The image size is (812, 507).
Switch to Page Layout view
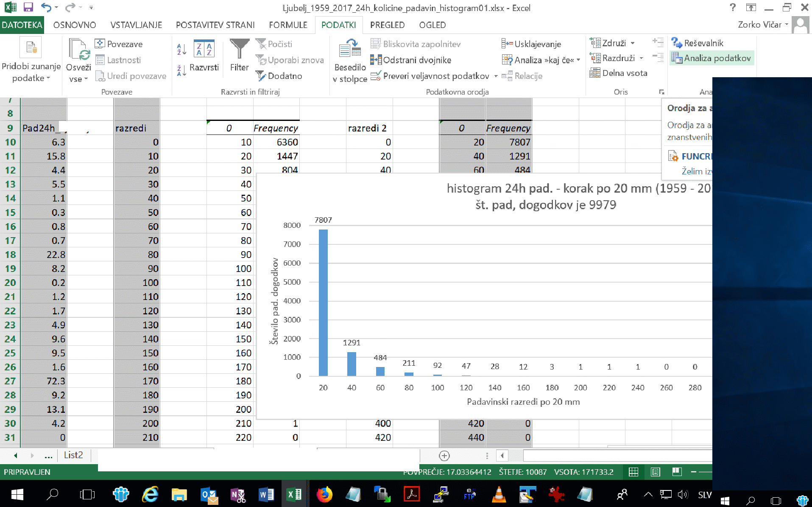click(655, 472)
